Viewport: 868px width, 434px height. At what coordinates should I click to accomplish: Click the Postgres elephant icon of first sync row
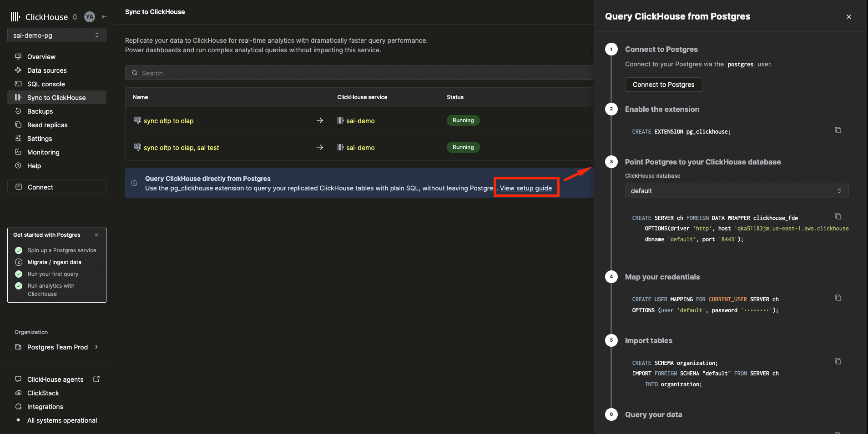(137, 120)
